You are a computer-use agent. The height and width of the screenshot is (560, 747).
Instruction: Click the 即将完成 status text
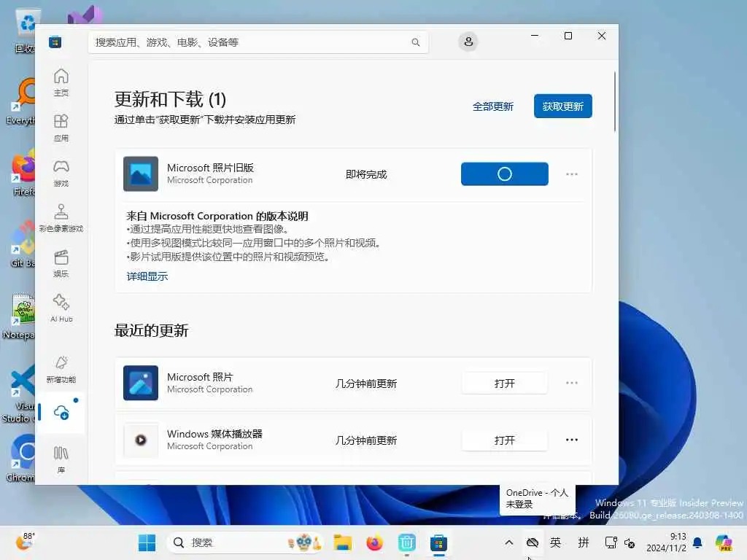[366, 174]
